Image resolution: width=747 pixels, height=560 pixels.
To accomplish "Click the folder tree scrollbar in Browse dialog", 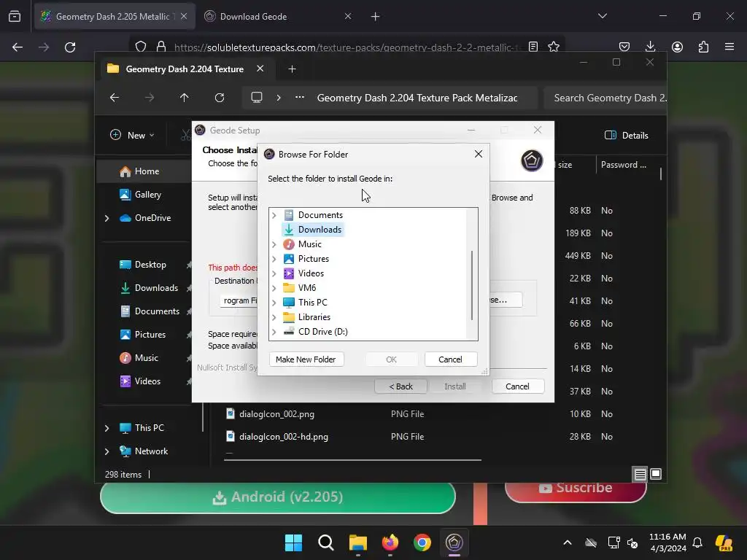I will [472, 286].
